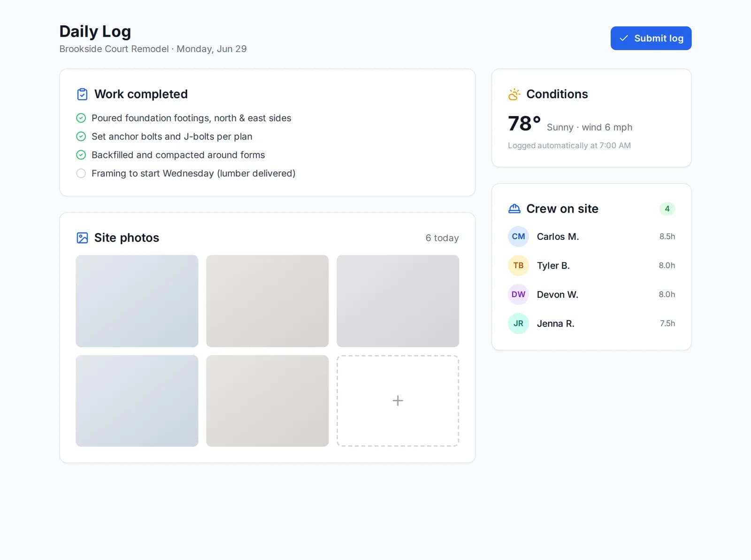Open bottom-left site photo

point(137,400)
